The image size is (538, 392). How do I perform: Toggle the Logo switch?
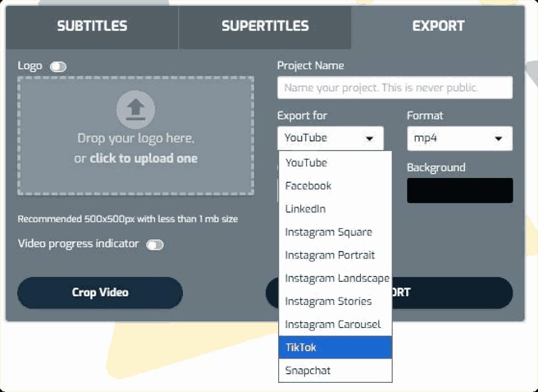58,67
